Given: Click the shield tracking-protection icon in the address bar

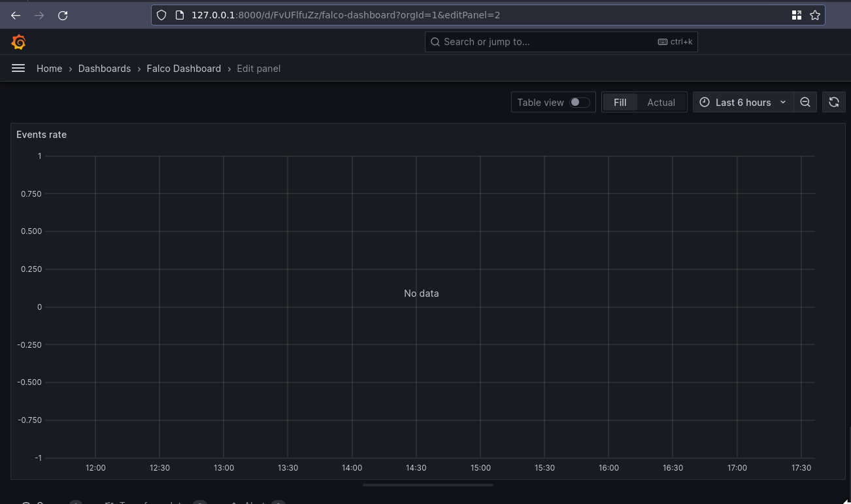Looking at the screenshot, I should (161, 15).
